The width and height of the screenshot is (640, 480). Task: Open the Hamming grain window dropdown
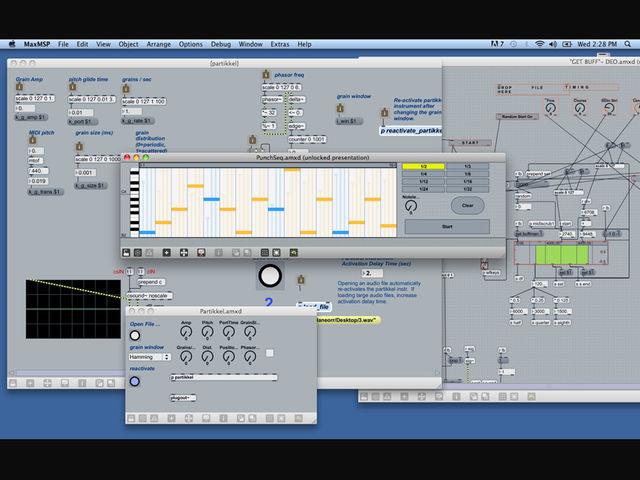click(x=149, y=357)
